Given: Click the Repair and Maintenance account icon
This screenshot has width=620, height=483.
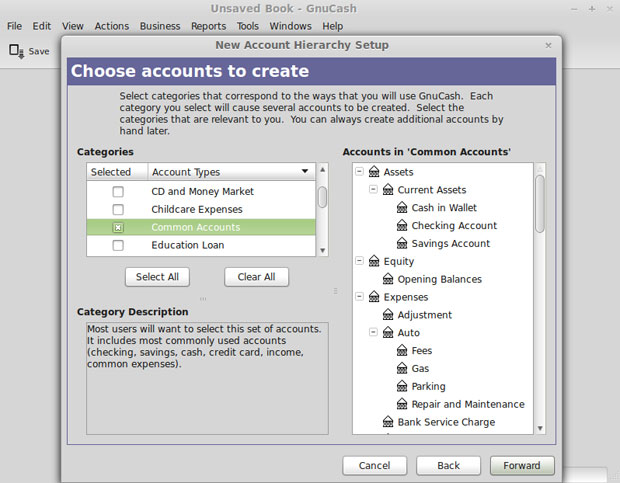Looking at the screenshot, I should pos(402,404).
